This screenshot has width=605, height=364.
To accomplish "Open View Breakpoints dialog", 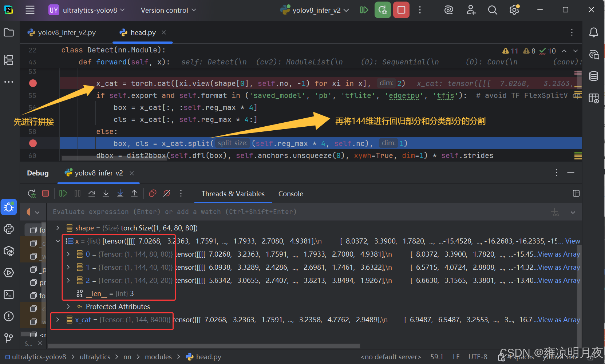I will tap(153, 193).
